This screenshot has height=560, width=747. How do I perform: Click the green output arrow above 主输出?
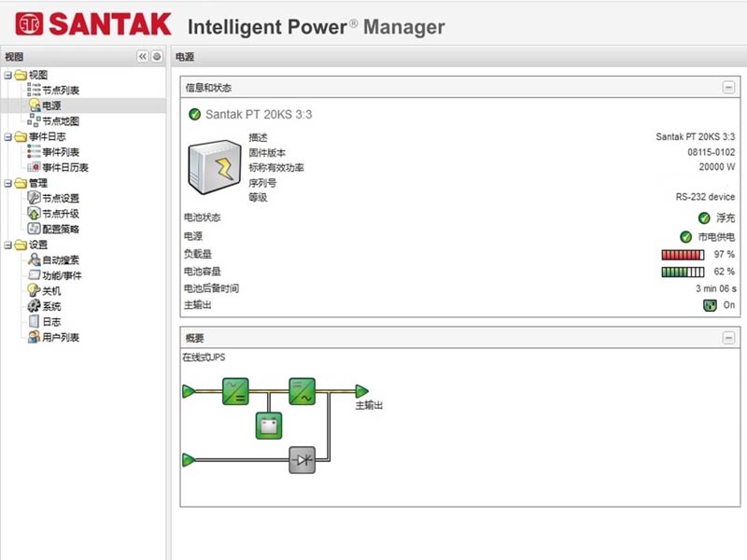362,391
